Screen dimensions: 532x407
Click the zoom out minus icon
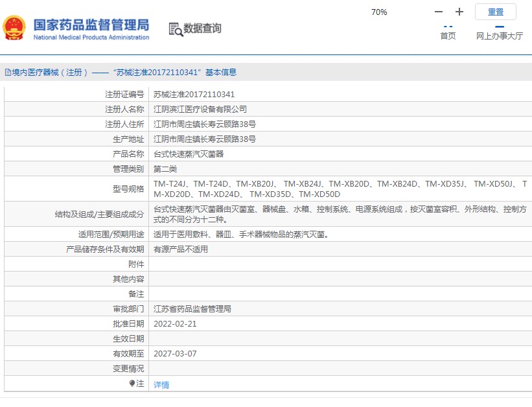click(439, 12)
